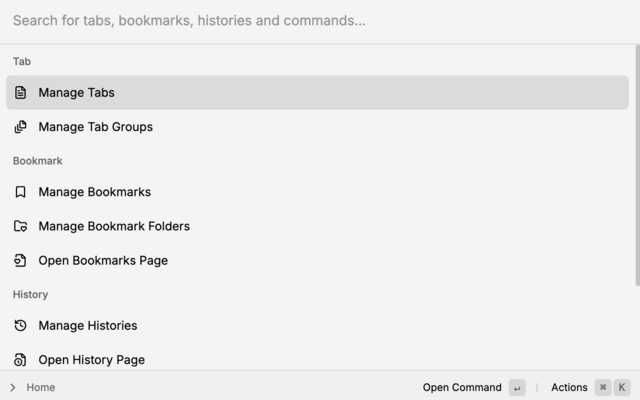Open the Actions menu button
The image size is (640, 400).
click(569, 388)
